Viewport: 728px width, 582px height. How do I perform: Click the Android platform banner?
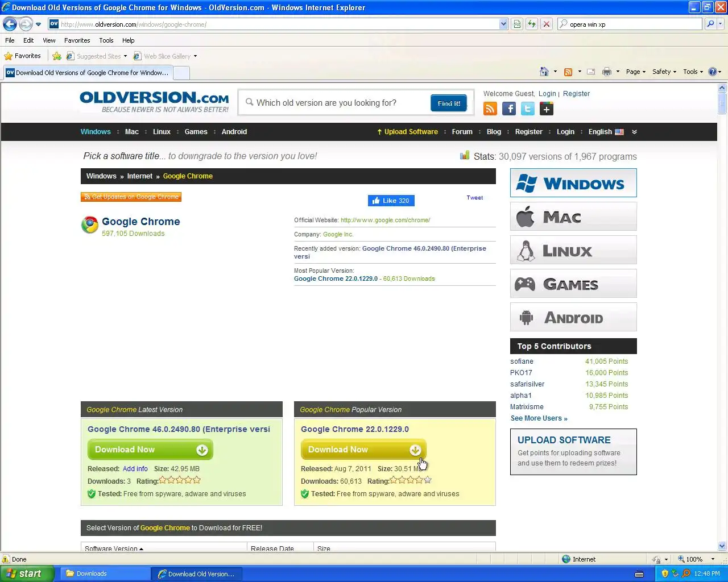(573, 317)
